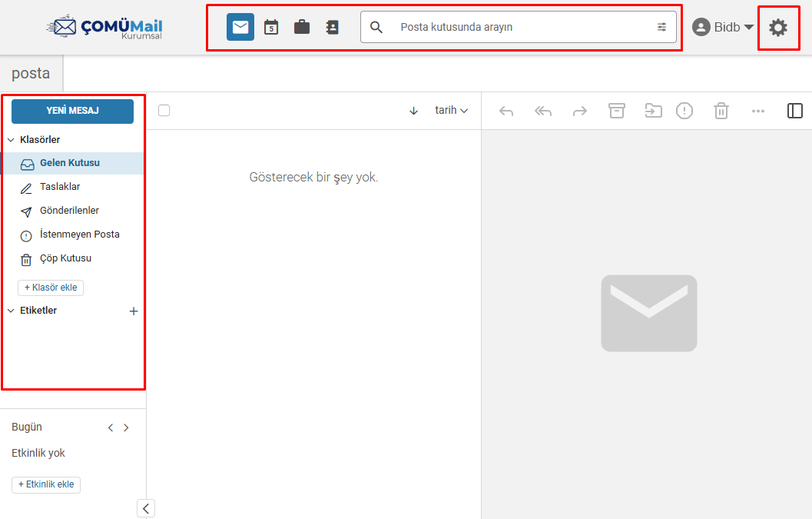Open settings gear icon

[x=778, y=28]
